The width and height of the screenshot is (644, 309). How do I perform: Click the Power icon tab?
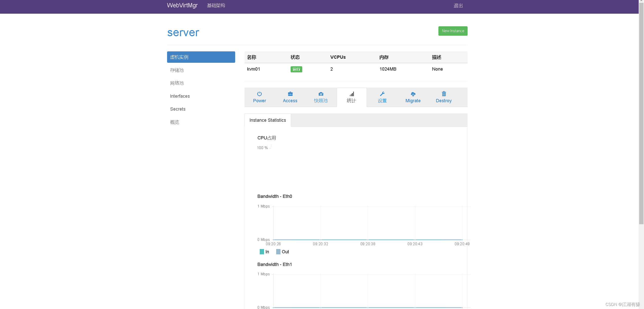(x=259, y=94)
